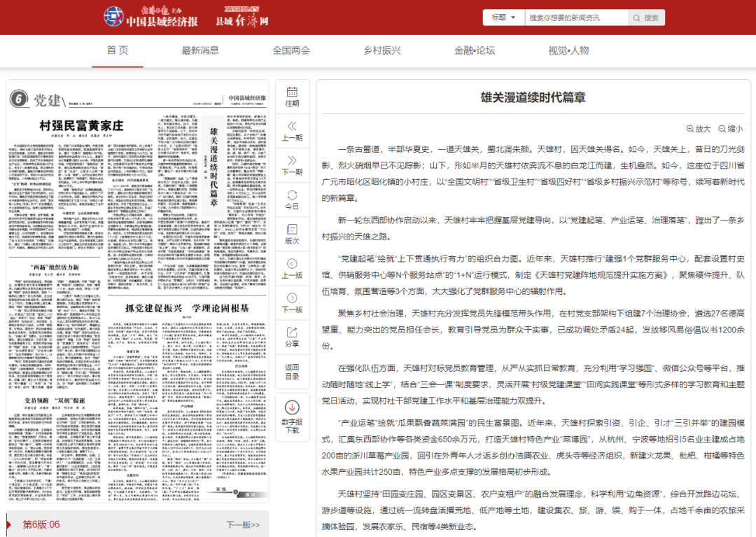Viewport: 756px width, 537px height.
Task: Go to previous issue 上一期
Action: [x=292, y=131]
